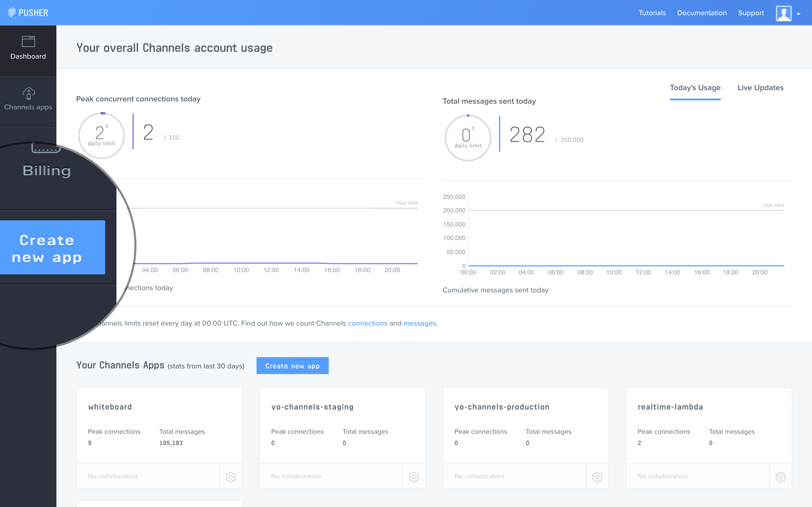The image size is (812, 507).
Task: Keep Today's Usage view selected
Action: click(x=695, y=88)
